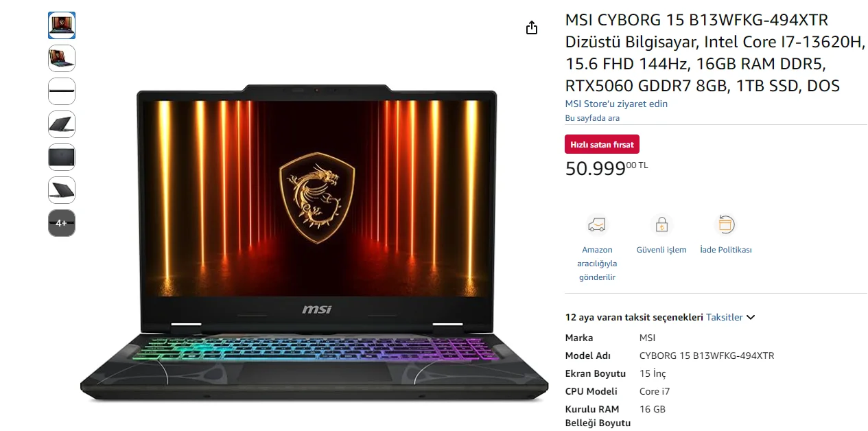Select the top-lid view thumbnail
868x431 pixels.
tap(62, 157)
